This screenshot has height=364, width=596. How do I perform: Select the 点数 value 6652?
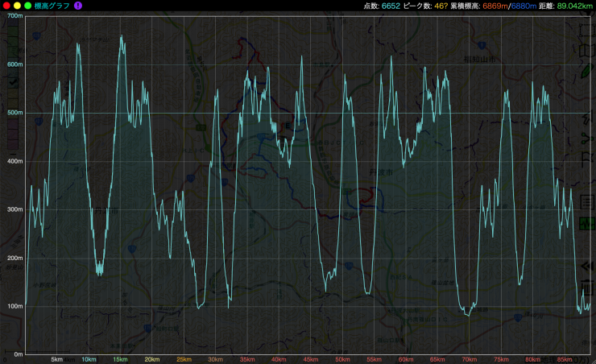(392, 6)
